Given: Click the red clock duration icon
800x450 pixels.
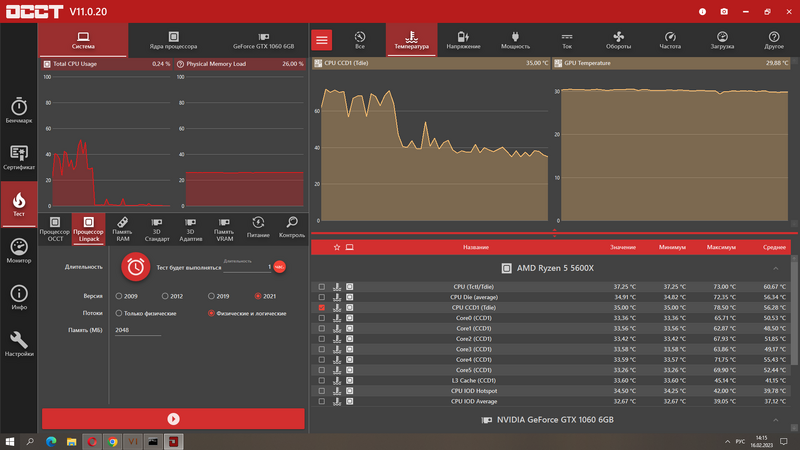Looking at the screenshot, I should [x=136, y=267].
